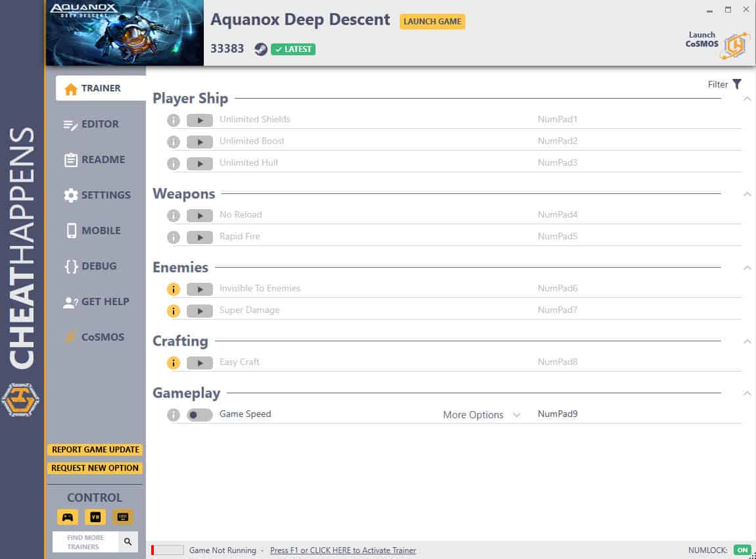The height and width of the screenshot is (559, 756).
Task: Close the trainer window
Action: (746, 9)
